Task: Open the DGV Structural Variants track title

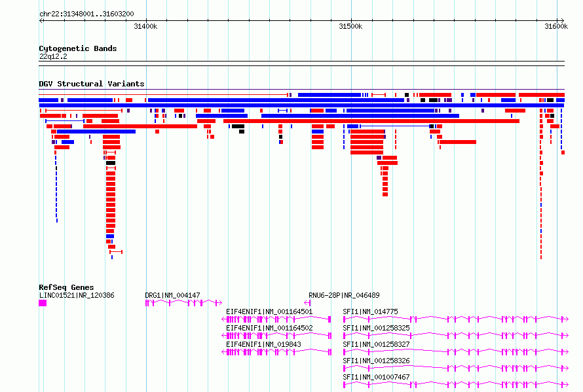Action: (92, 84)
